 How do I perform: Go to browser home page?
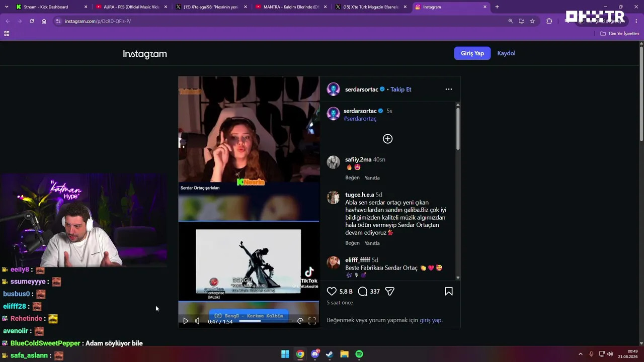(44, 21)
